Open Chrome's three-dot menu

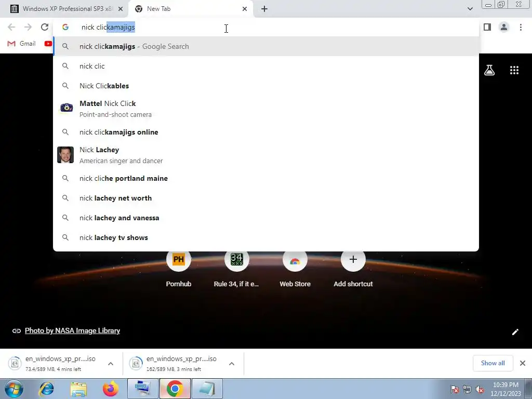click(521, 27)
